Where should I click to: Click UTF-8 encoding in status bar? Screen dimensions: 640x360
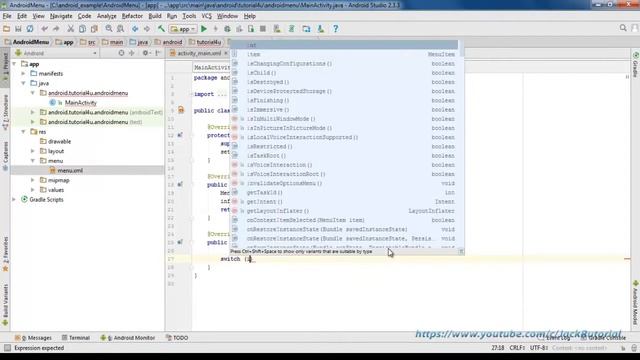[539, 348]
